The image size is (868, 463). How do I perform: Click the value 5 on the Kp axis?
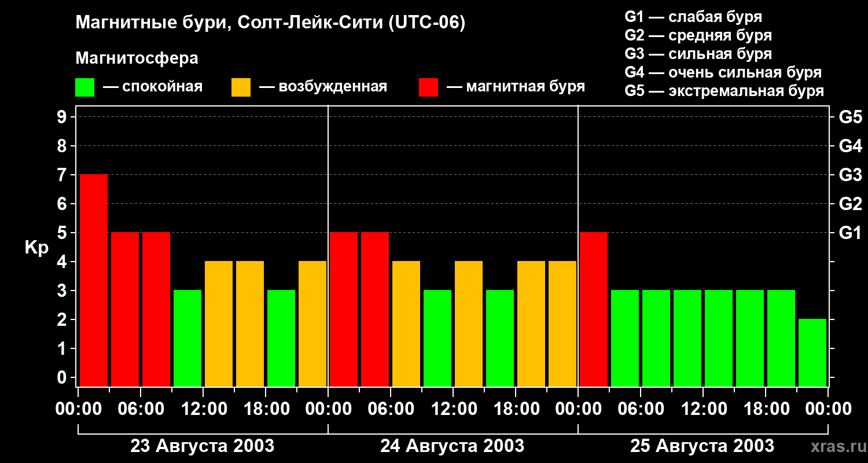[63, 233]
